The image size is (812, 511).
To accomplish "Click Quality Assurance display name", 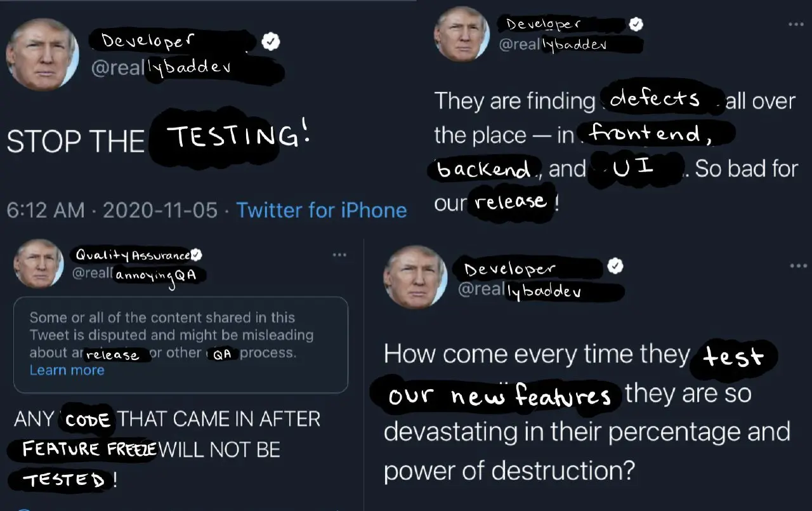I will click(x=132, y=255).
